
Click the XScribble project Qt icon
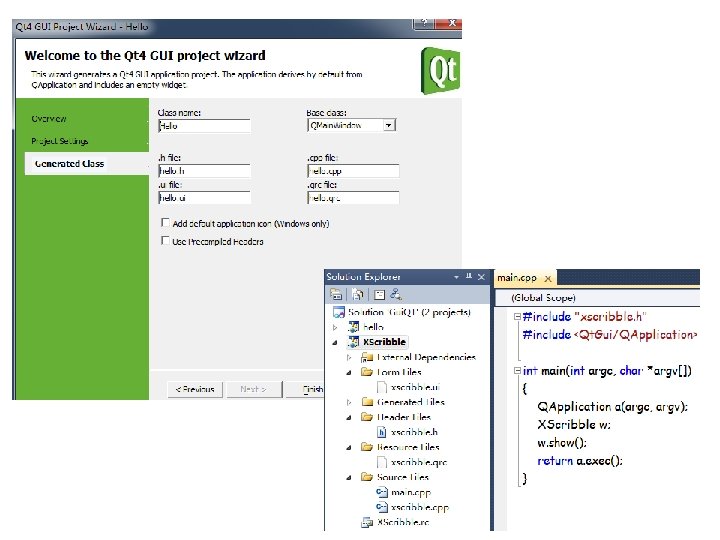(354, 342)
